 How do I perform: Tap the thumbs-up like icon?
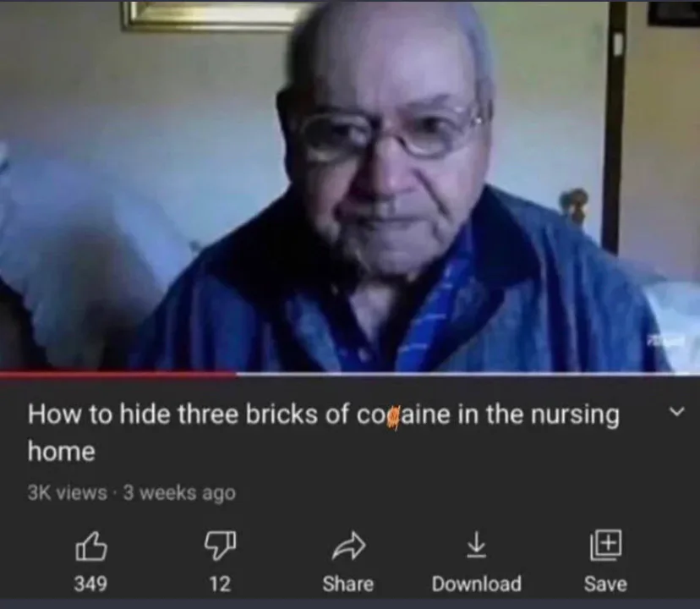coord(91,546)
